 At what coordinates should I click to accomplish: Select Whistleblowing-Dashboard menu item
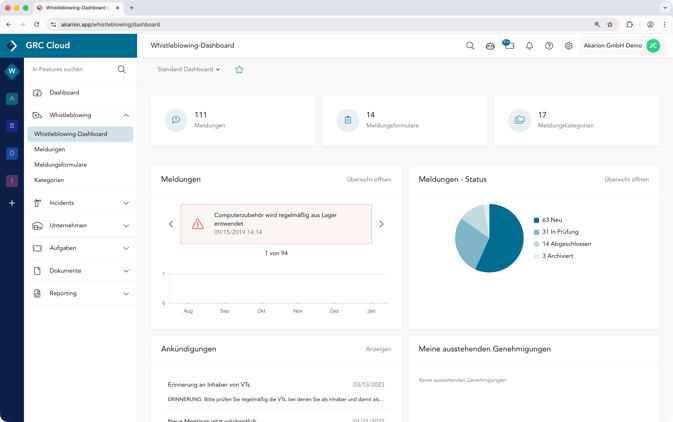80,134
